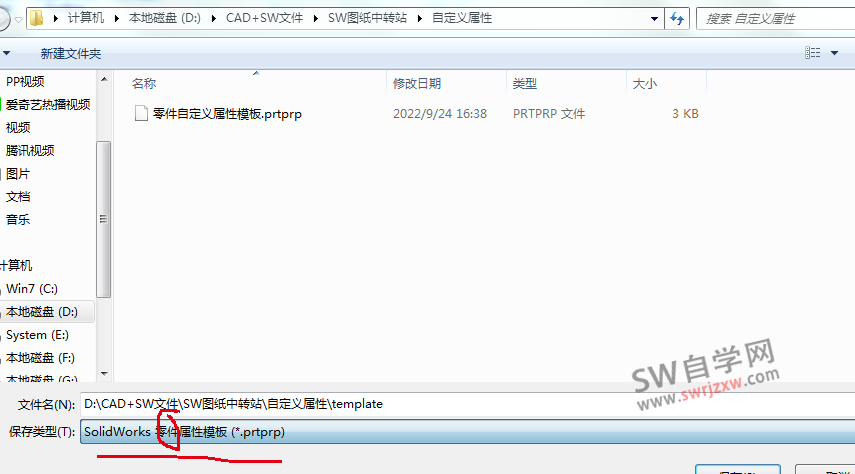The width and height of the screenshot is (855, 474).
Task: Click 计算机 in the address breadcrumb
Action: click(86, 18)
